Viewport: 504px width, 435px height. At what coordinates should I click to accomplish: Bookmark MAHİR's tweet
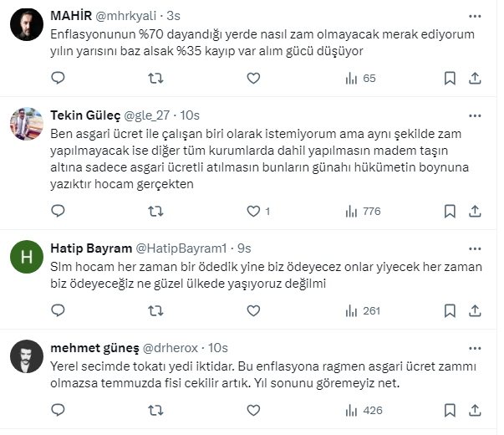(x=450, y=78)
